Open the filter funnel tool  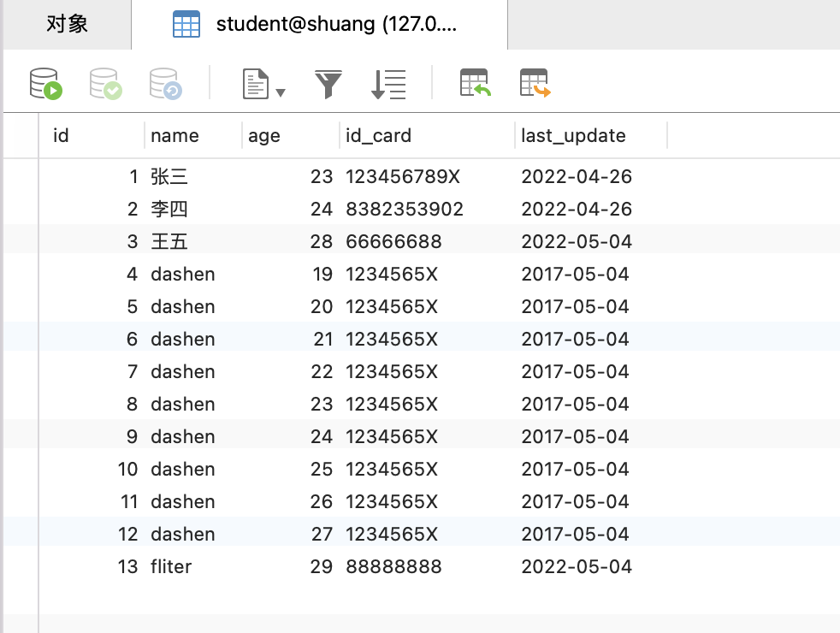point(328,84)
